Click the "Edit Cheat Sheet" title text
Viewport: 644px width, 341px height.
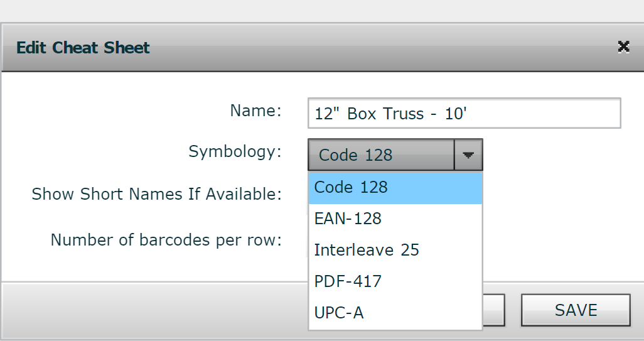[x=83, y=48]
